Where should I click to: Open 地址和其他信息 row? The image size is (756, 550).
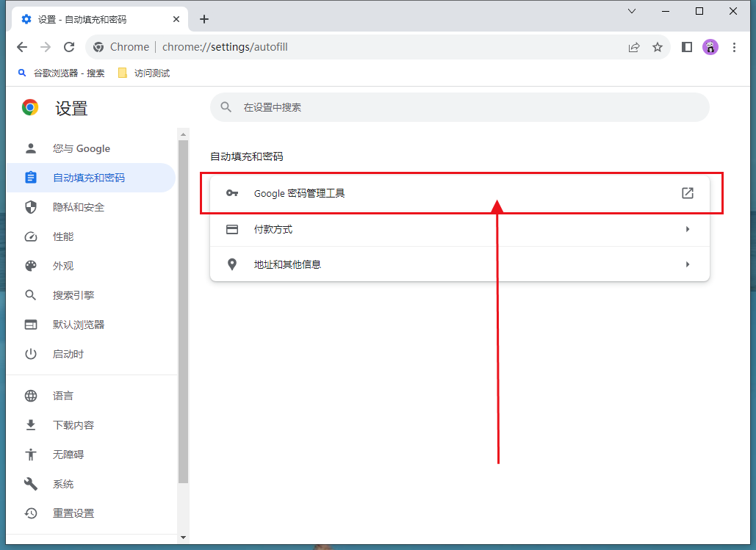pyautogui.click(x=459, y=264)
